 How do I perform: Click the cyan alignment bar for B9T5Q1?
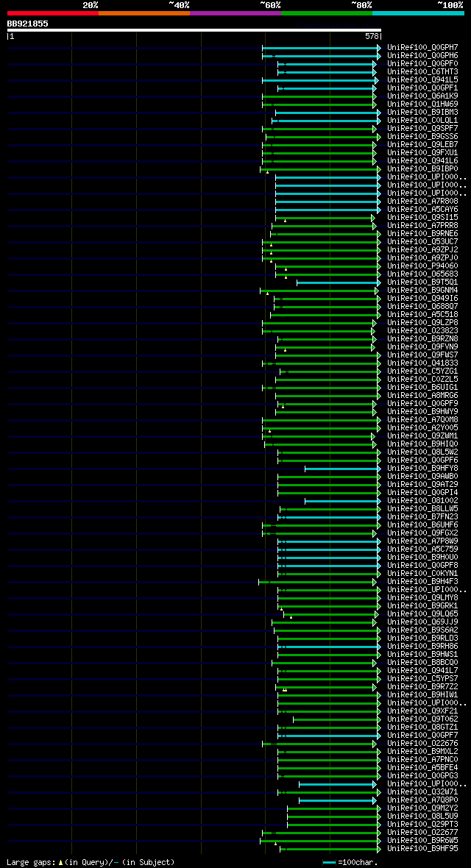pyautogui.click(x=338, y=282)
